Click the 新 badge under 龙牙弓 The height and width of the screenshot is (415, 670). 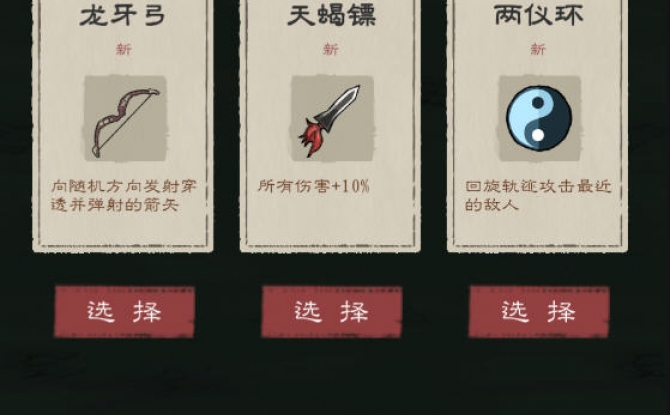coord(123,49)
